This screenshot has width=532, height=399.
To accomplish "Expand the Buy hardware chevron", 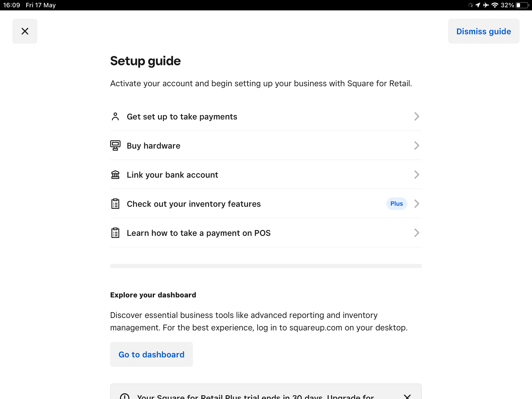I will point(417,145).
